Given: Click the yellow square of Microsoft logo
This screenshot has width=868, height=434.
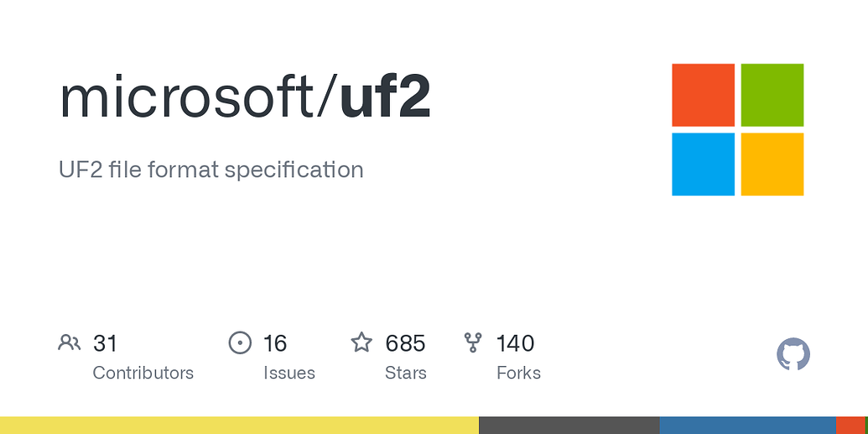Looking at the screenshot, I should 772,164.
